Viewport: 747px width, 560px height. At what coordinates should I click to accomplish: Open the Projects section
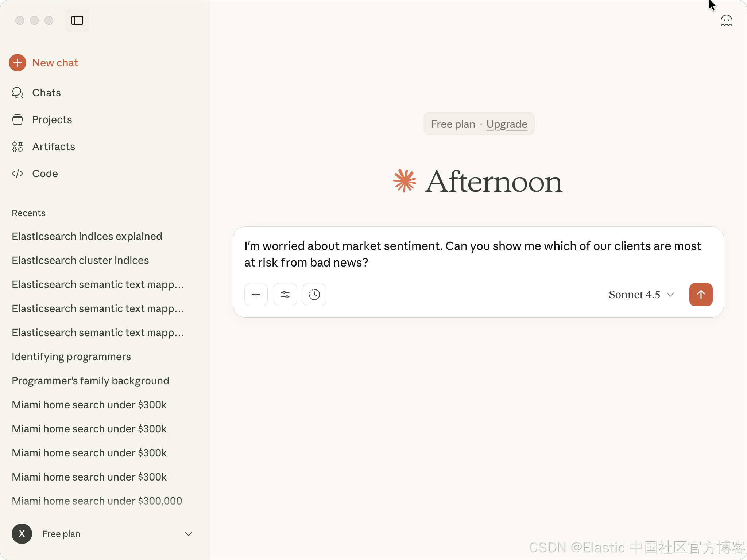tap(52, 120)
